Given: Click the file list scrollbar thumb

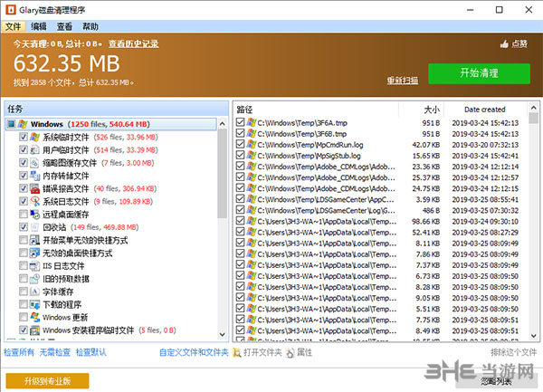Looking at the screenshot, I should click(x=534, y=119).
